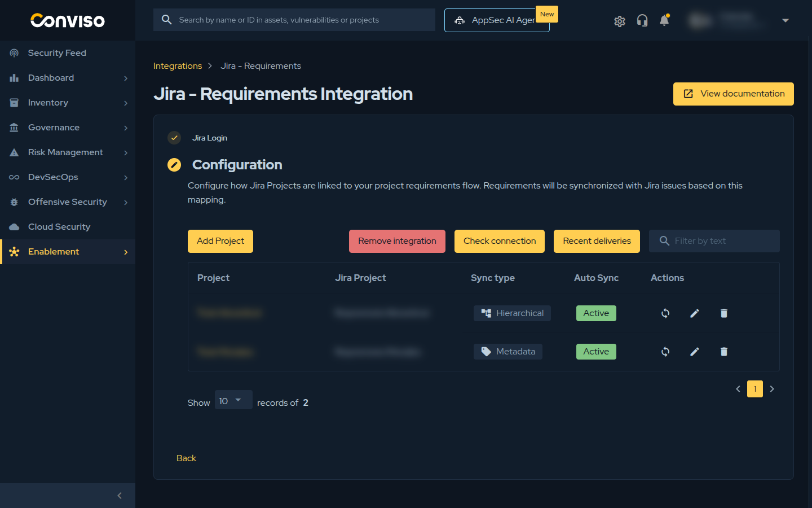Click the Offensive Security bug icon
Viewport: 812px width, 508px height.
[x=14, y=202]
